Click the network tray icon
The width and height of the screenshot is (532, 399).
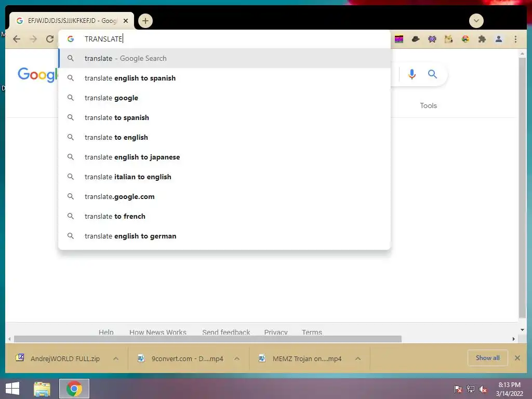coord(471,389)
